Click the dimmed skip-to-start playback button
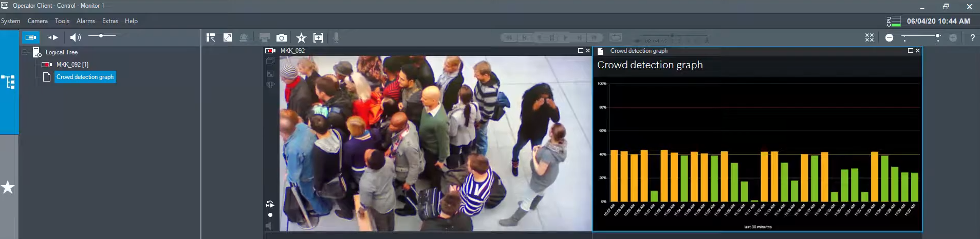The width and height of the screenshot is (980, 239). point(509,37)
